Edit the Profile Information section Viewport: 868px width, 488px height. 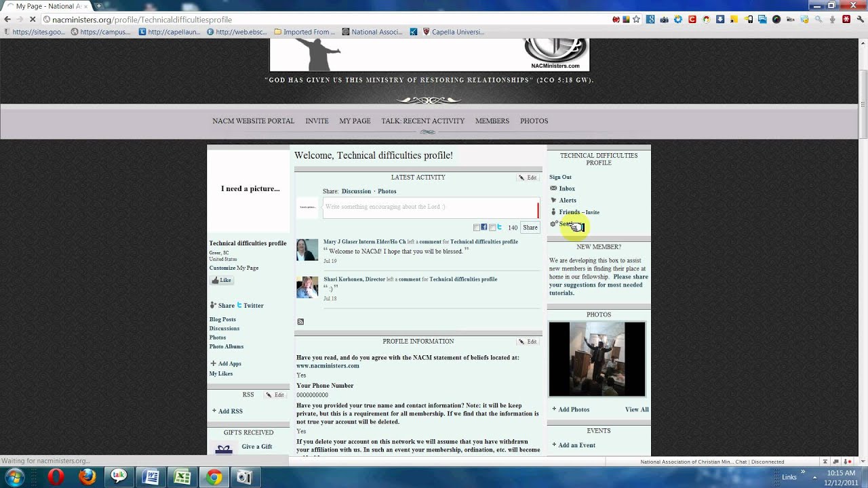(x=528, y=342)
